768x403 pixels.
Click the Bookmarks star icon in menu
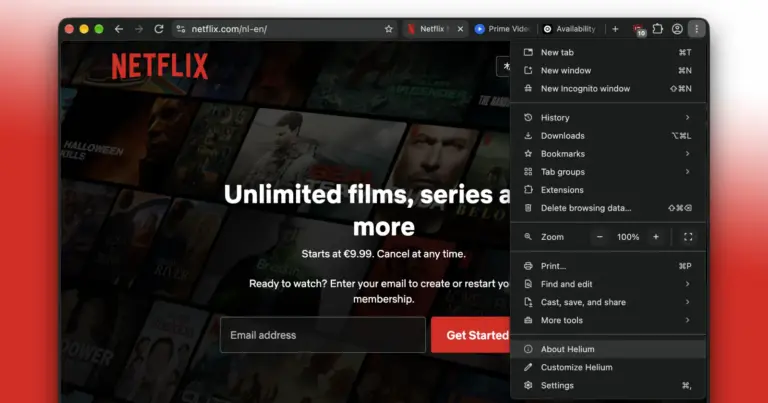pyautogui.click(x=528, y=154)
